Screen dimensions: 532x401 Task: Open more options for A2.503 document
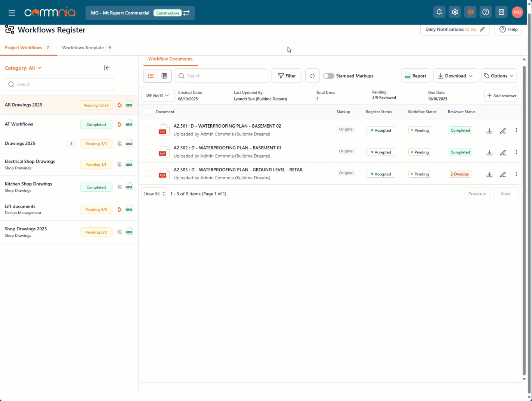tap(516, 174)
